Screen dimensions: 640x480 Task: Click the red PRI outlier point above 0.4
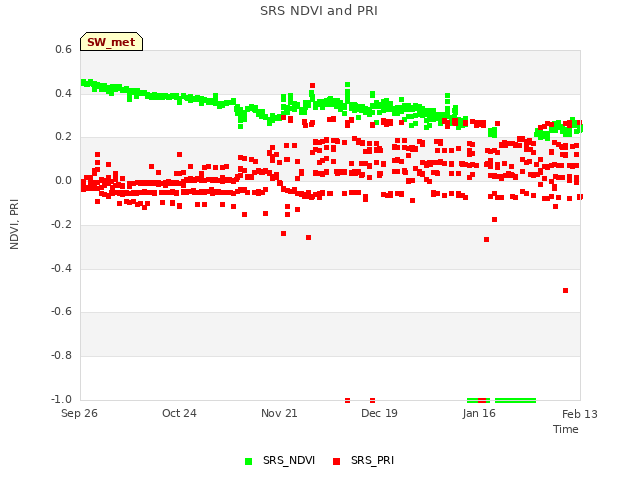(x=312, y=86)
